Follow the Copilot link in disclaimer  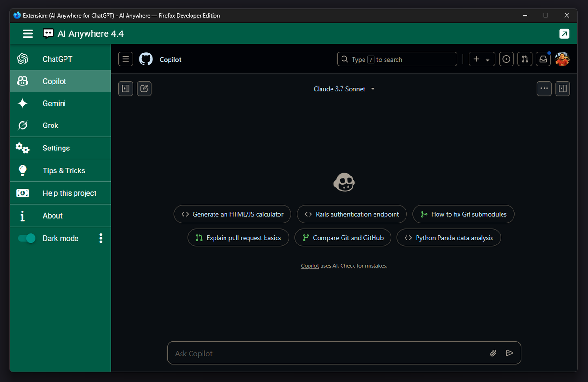310,266
